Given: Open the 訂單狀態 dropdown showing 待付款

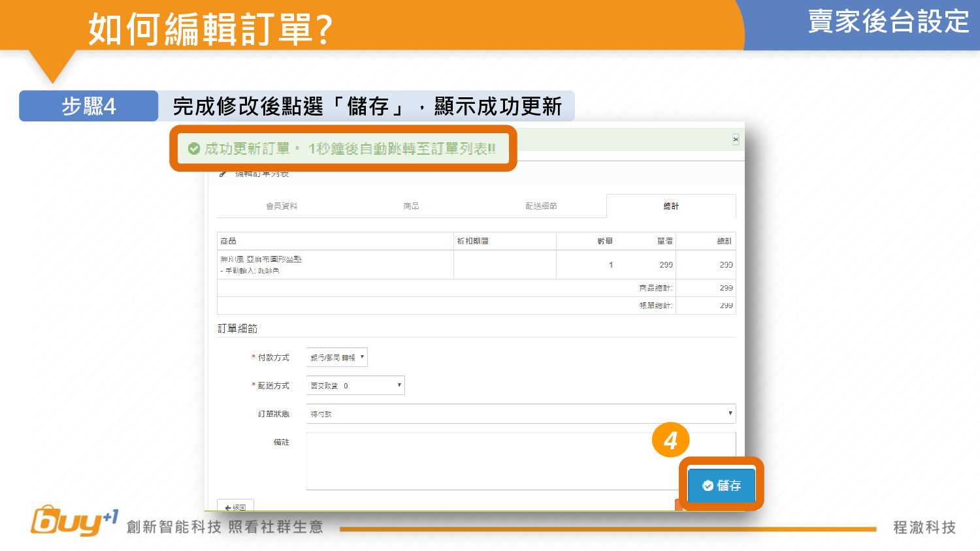Looking at the screenshot, I should tap(521, 414).
